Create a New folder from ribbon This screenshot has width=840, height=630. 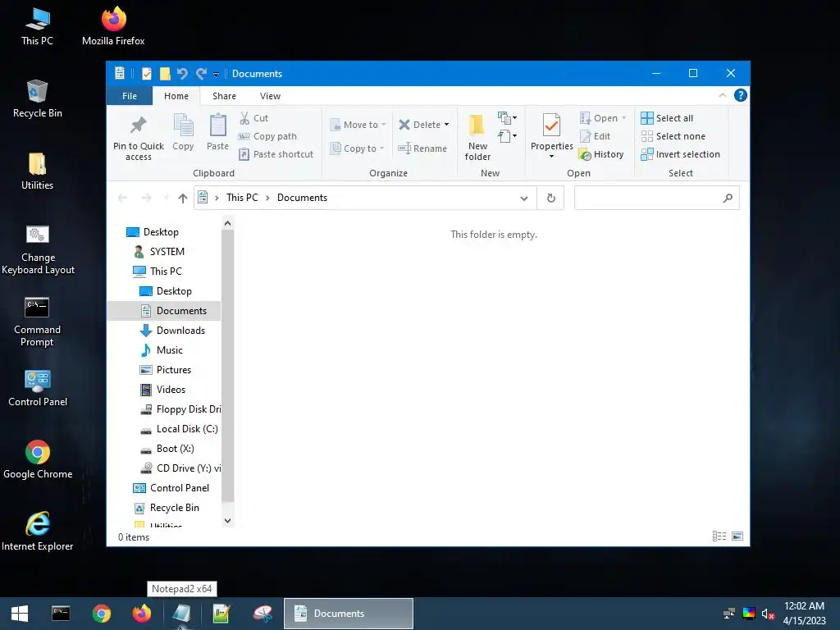[x=477, y=137]
